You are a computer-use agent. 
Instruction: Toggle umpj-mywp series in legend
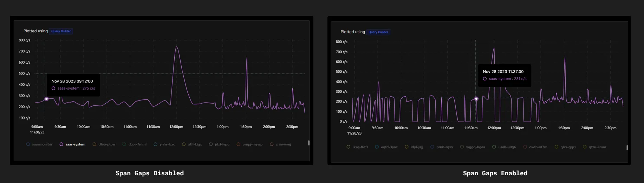[x=249, y=144]
